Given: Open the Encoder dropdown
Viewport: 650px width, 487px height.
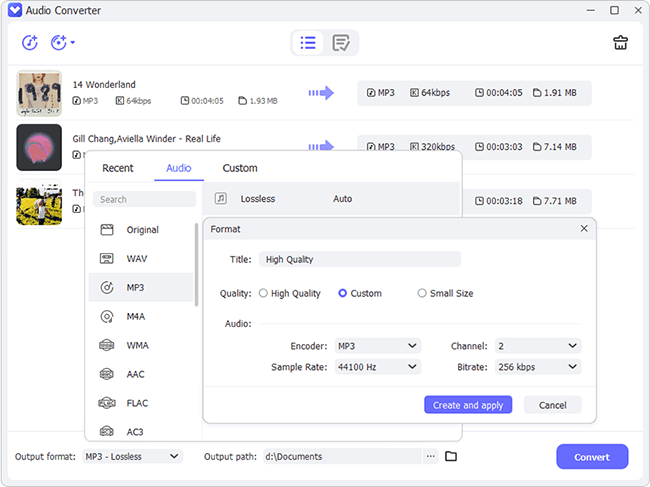Looking at the screenshot, I should (x=378, y=346).
